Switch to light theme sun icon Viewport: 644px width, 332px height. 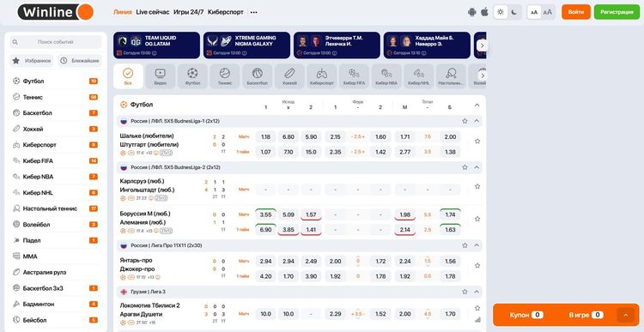pyautogui.click(x=501, y=12)
